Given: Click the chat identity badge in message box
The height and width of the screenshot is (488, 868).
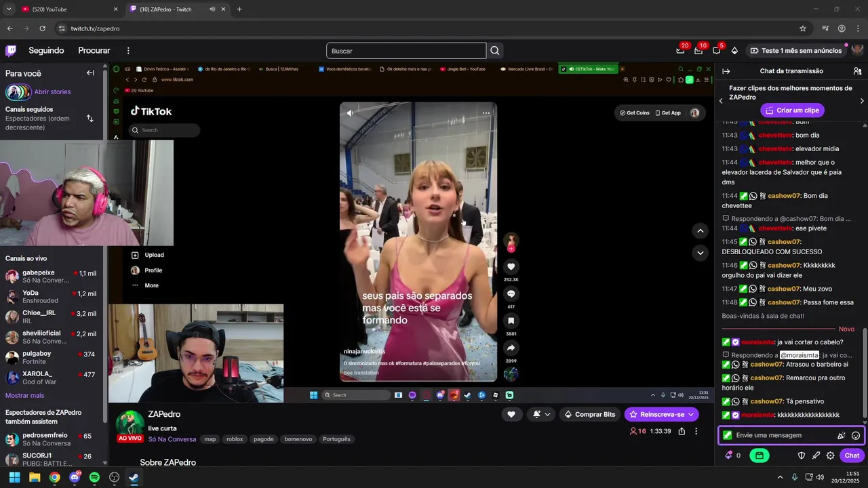Looking at the screenshot, I should click(728, 435).
